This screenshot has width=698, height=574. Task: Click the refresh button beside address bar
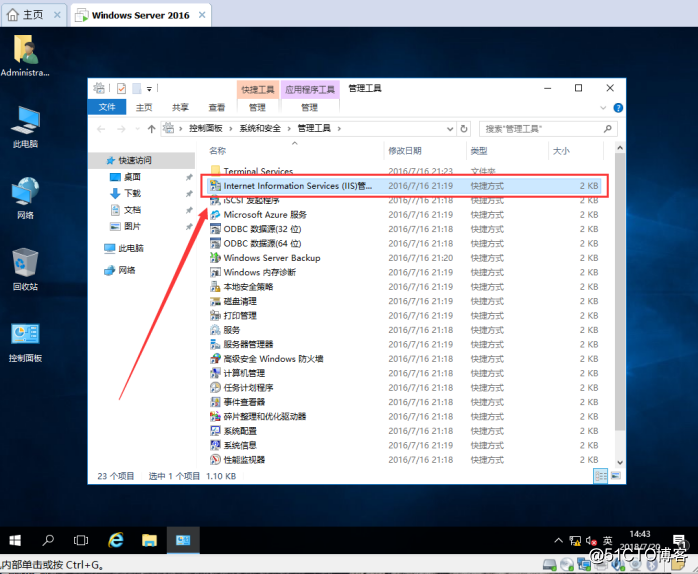(463, 129)
